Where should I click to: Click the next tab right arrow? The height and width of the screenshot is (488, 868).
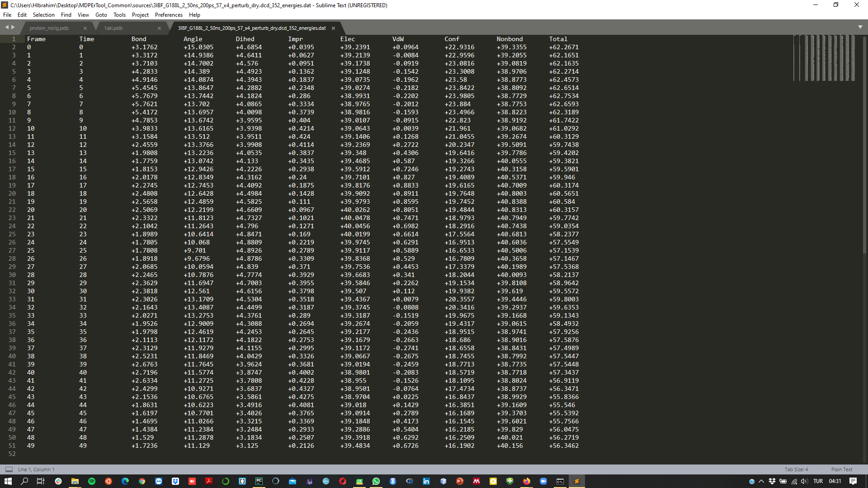pyautogui.click(x=13, y=28)
